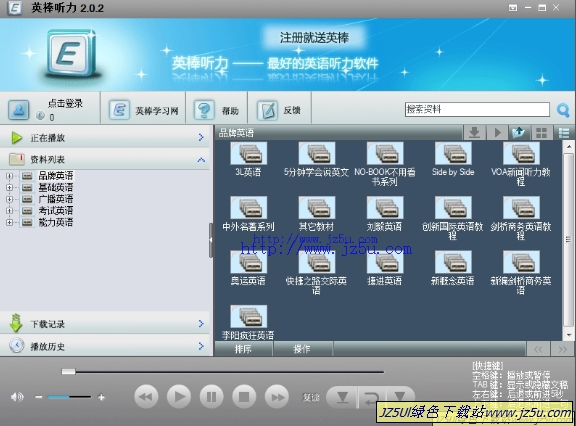Decrease volume with the minus button
Image resolution: width=576 pixels, height=426 pixels.
click(x=39, y=397)
